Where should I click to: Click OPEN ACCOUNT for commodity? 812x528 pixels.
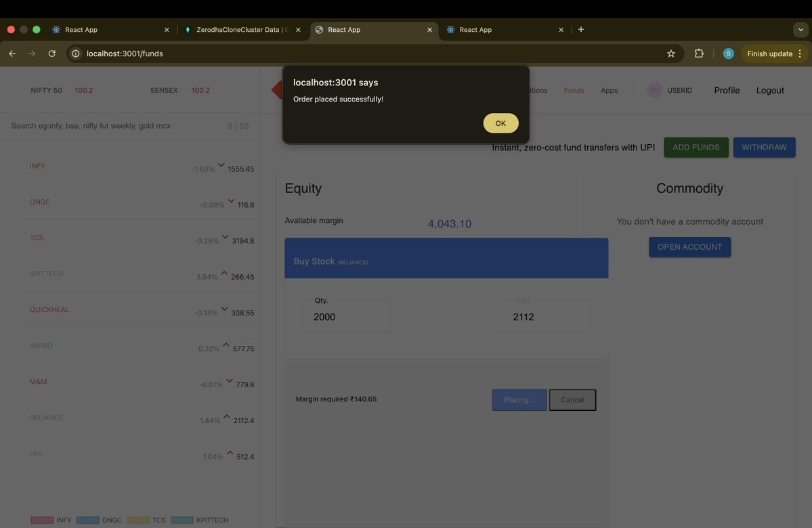click(690, 247)
